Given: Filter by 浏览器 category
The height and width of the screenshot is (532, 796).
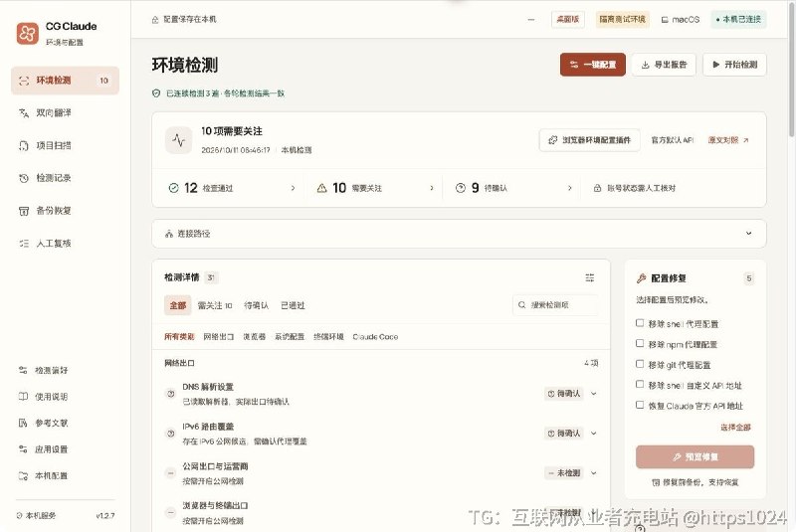Looking at the screenshot, I should (255, 337).
